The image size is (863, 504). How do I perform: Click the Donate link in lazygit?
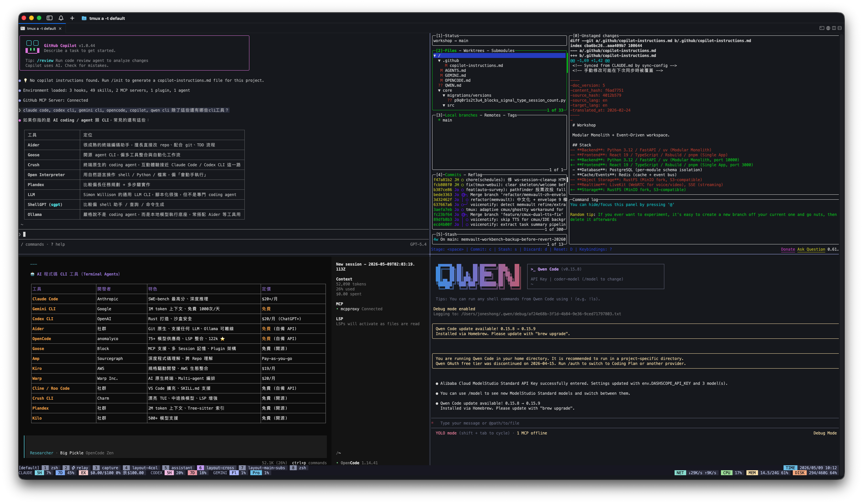point(787,249)
